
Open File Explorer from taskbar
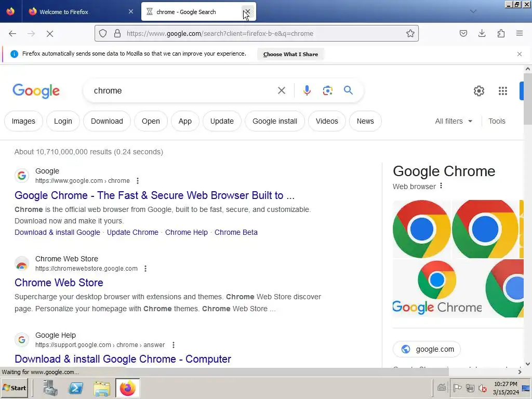tap(101, 388)
